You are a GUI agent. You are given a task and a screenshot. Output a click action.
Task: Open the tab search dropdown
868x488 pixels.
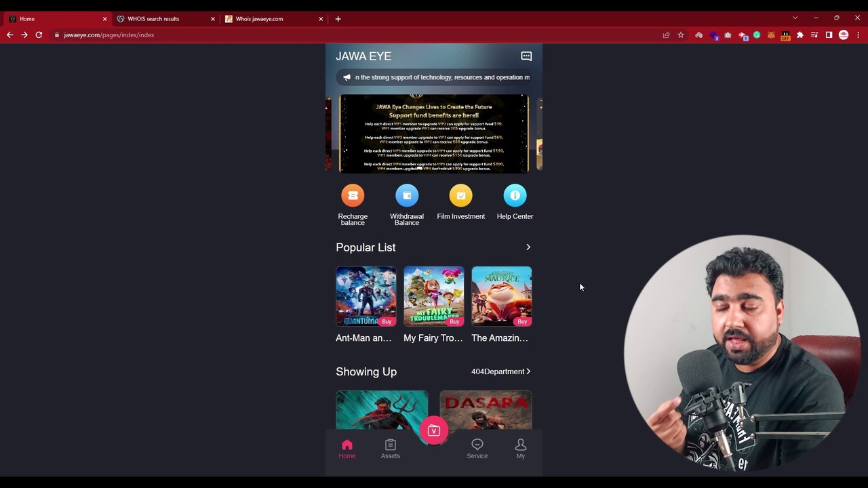click(x=795, y=18)
